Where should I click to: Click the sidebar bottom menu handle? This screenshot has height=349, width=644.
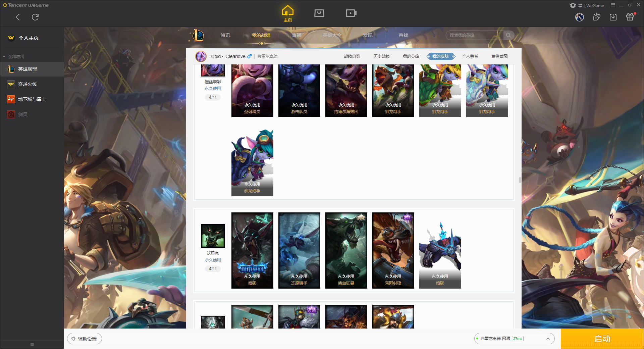pyautogui.click(x=32, y=344)
